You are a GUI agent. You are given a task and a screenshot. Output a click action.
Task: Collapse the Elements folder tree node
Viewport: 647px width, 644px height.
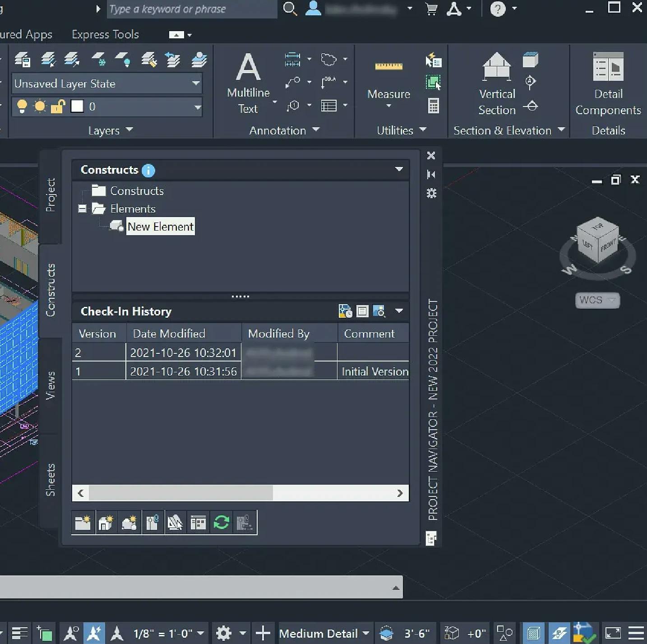82,208
